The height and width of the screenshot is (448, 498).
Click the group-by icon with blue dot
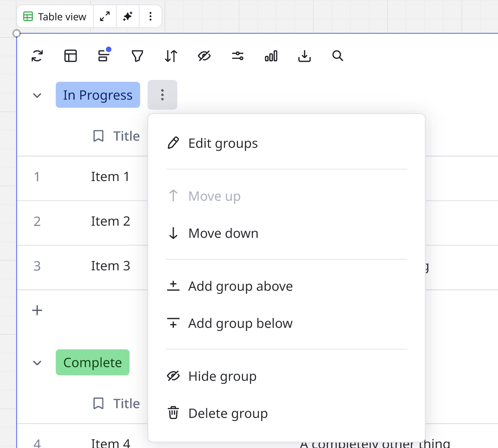coord(104,56)
